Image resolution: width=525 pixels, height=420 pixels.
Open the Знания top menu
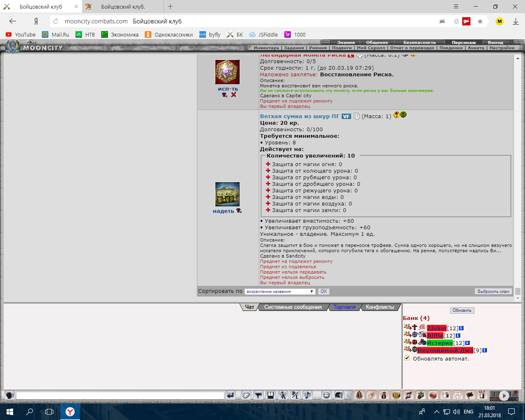pos(346,42)
